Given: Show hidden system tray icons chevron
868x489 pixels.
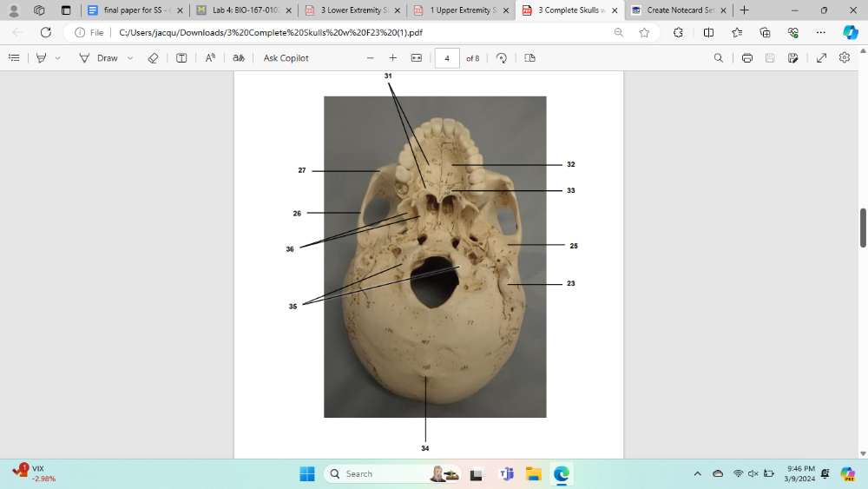Looking at the screenshot, I should (697, 473).
